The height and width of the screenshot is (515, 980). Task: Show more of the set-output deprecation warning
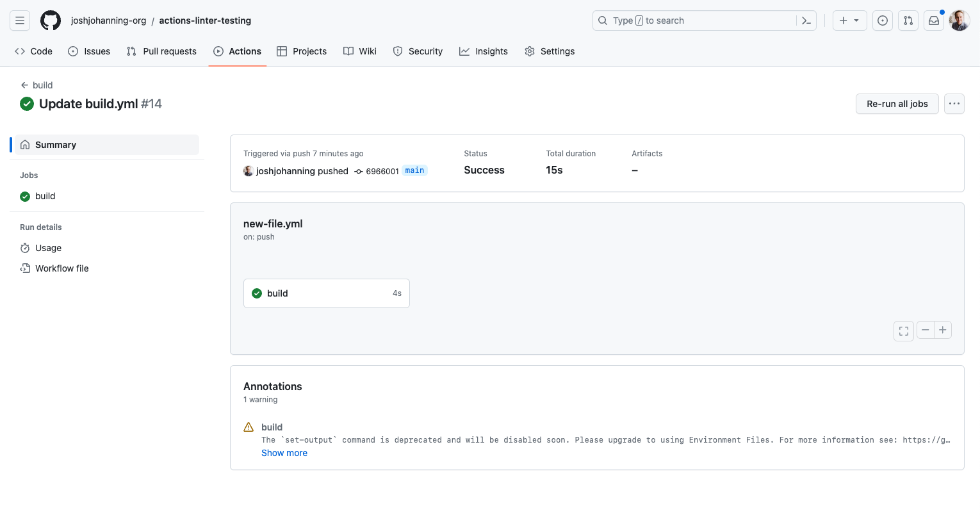tap(284, 453)
